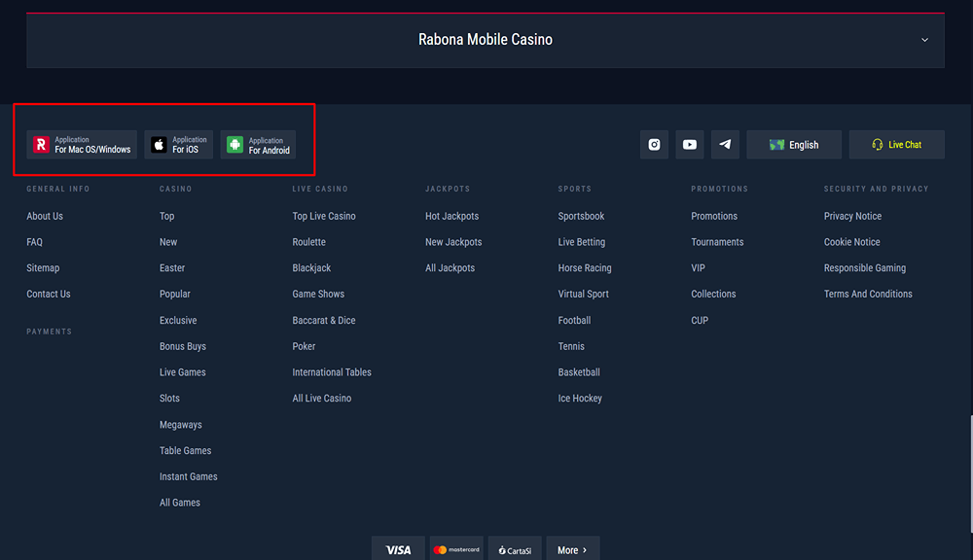
Task: Open Responsible Gaming information
Action: 865,268
